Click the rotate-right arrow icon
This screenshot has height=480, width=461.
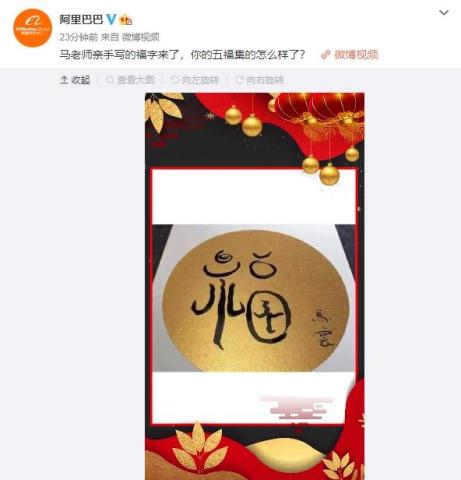[x=239, y=80]
